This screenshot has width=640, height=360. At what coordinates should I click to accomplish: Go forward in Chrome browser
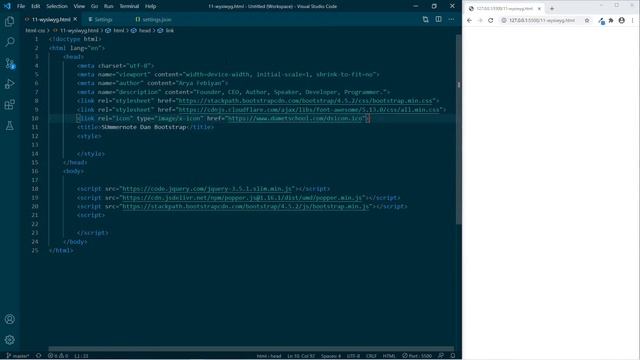(480, 20)
